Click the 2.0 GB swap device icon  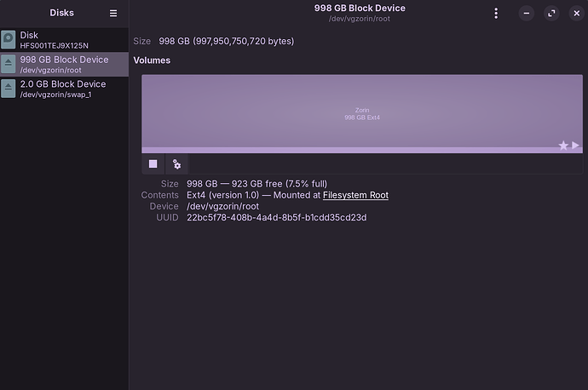[9, 89]
